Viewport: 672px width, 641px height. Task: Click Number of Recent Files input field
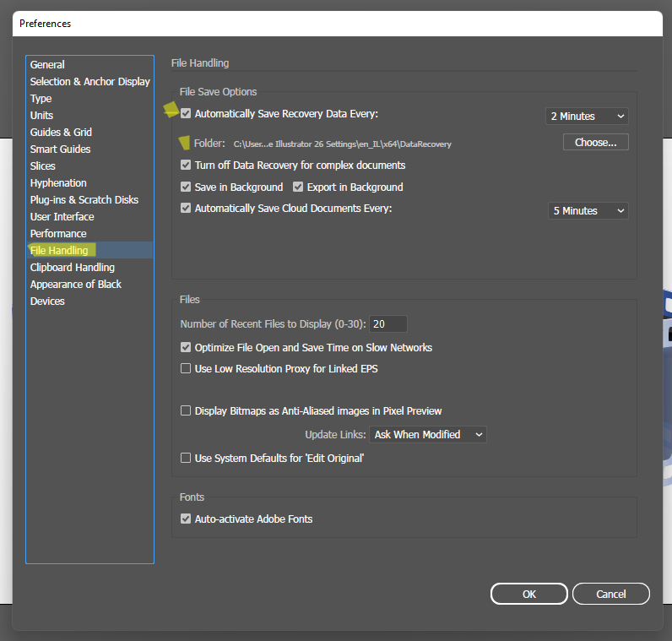(387, 324)
